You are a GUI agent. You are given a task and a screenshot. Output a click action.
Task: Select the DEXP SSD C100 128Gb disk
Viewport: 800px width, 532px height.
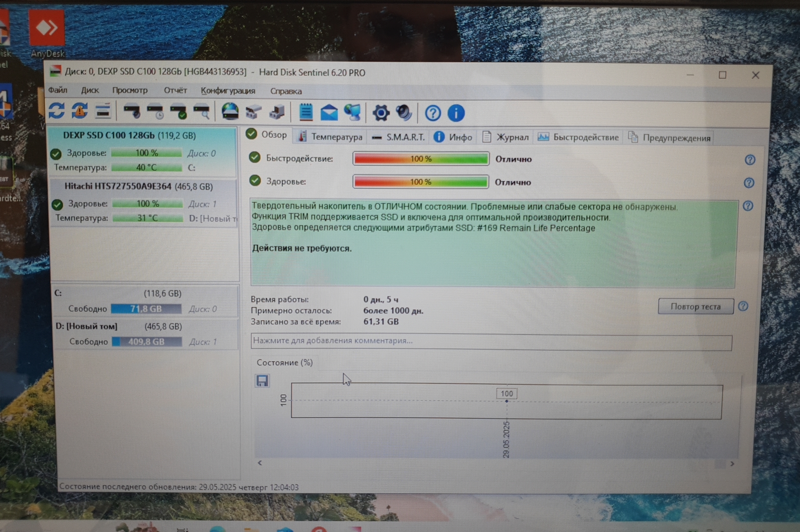click(x=143, y=152)
